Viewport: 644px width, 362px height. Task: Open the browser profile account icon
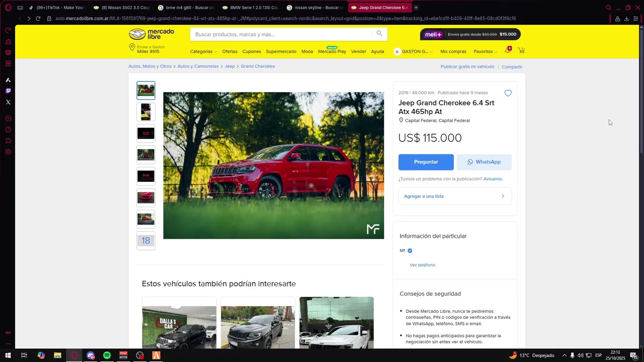pyautogui.click(x=617, y=19)
